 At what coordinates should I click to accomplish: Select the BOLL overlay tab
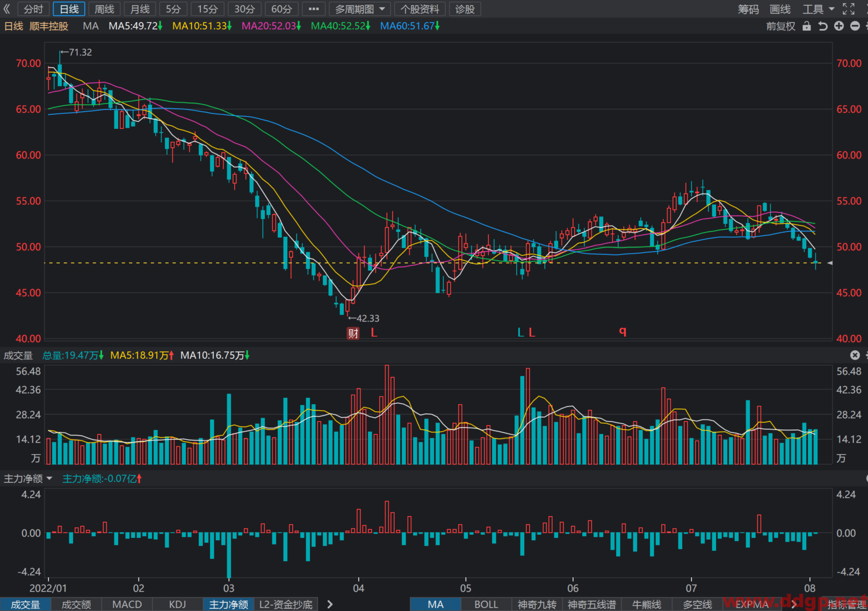tap(486, 605)
